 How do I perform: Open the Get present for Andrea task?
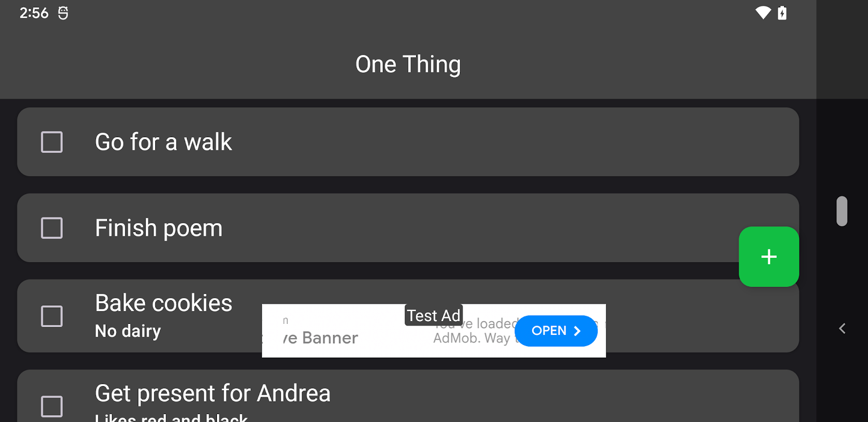pos(213,394)
